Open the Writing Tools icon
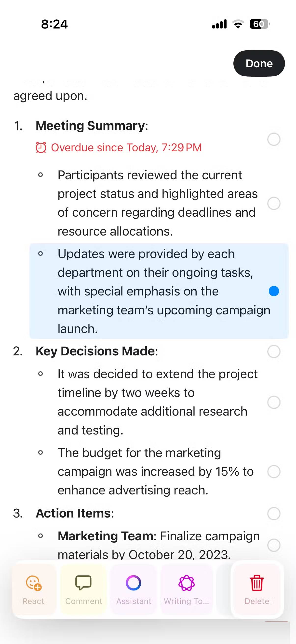 (x=186, y=583)
